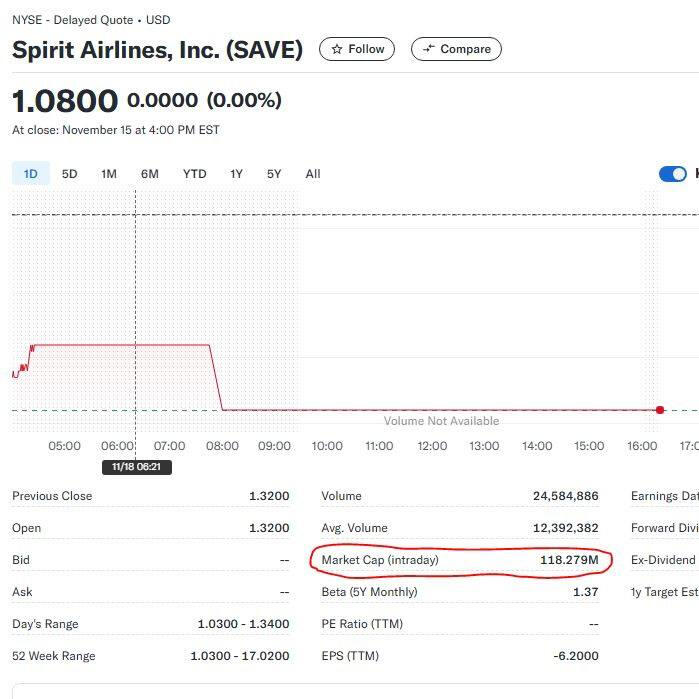Show the 1M chart range

point(109,174)
